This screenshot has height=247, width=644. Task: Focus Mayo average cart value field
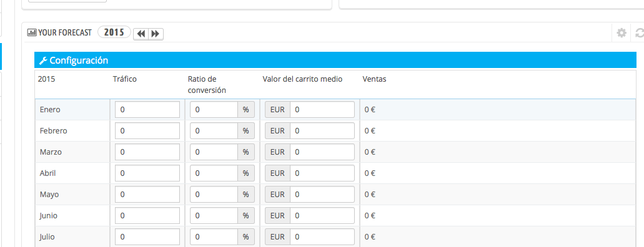(x=322, y=195)
